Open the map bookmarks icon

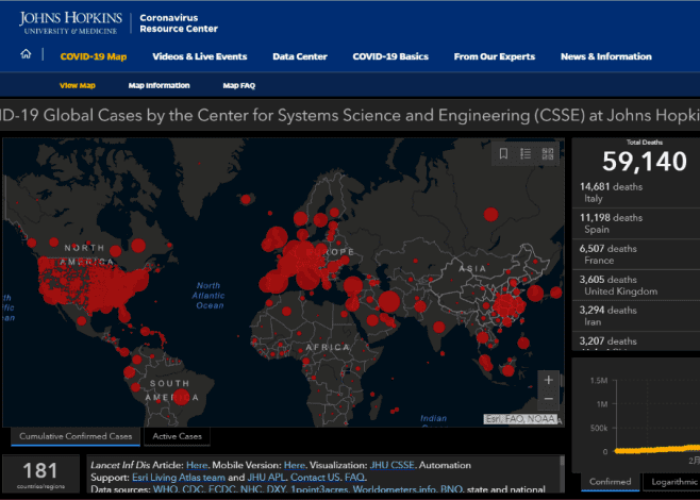(504, 154)
